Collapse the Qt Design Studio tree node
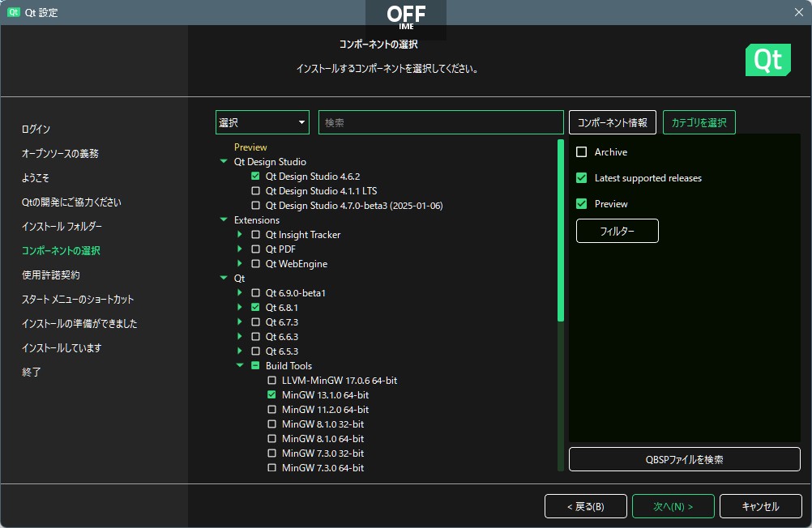Viewport: 812px width, 528px height. click(x=224, y=161)
